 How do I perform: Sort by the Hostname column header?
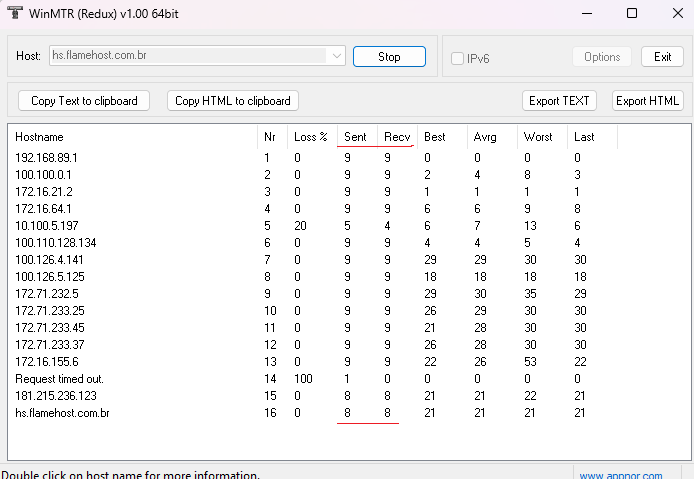tap(132, 137)
